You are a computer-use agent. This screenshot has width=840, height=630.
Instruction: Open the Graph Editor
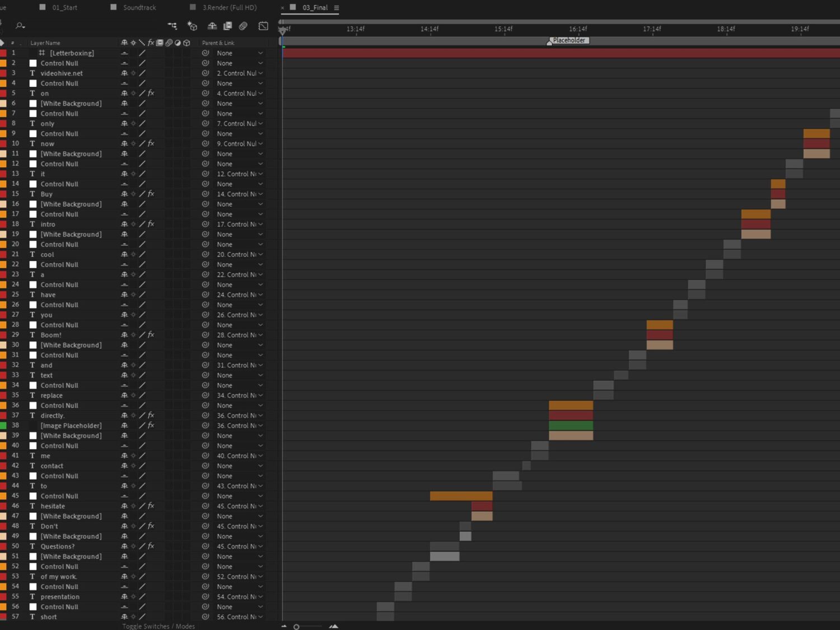pyautogui.click(x=263, y=26)
